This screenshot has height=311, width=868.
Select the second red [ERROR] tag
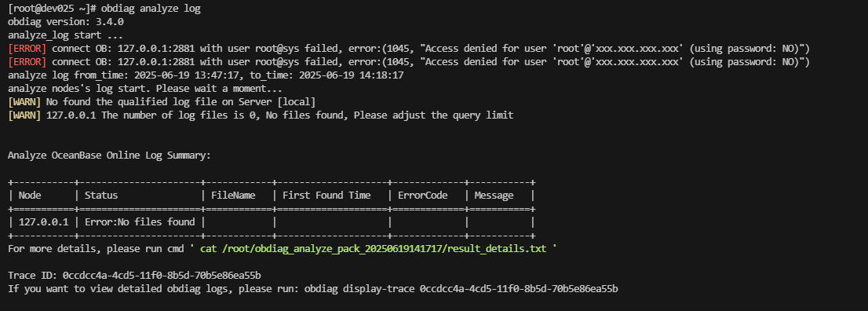(27, 61)
